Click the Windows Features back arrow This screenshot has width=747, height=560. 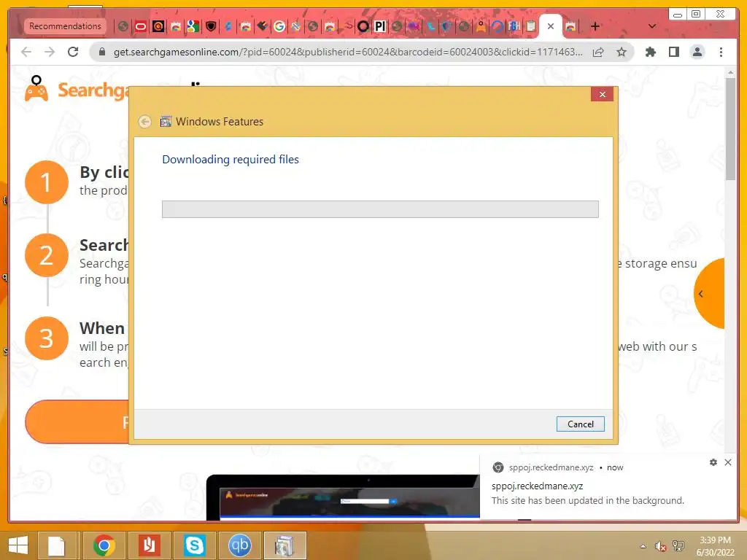click(x=145, y=122)
